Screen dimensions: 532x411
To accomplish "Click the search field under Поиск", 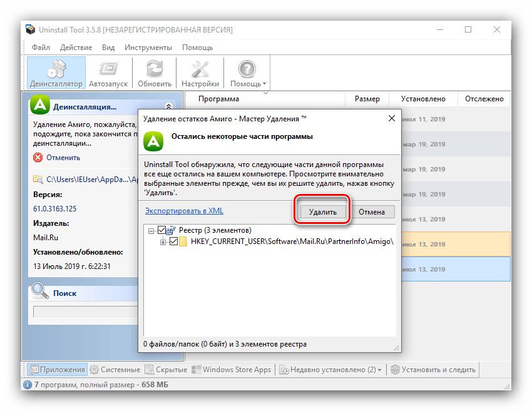I will pos(86,312).
